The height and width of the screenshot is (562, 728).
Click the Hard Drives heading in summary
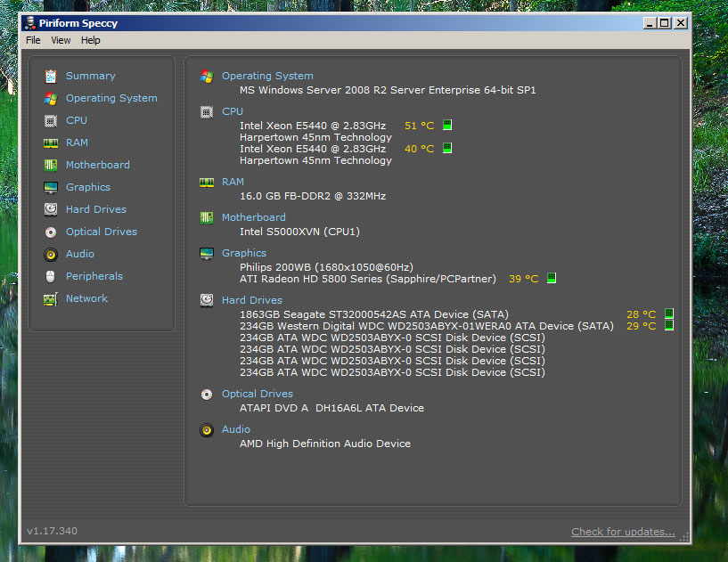pos(251,300)
